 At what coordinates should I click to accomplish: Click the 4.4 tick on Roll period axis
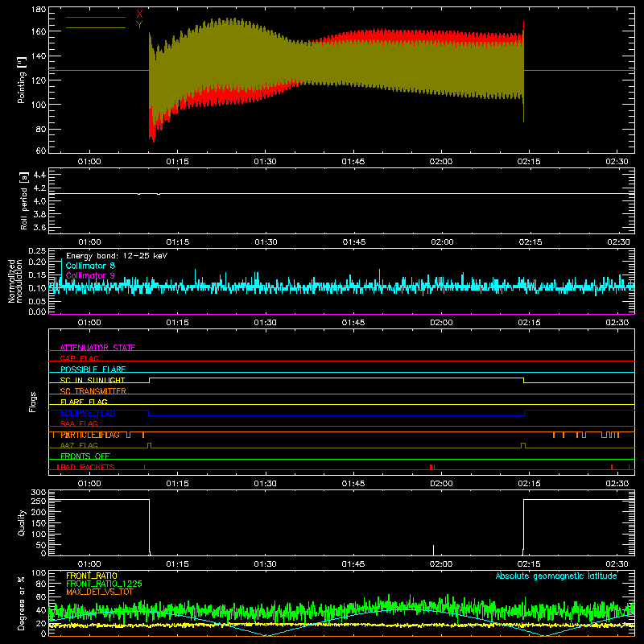(x=39, y=175)
